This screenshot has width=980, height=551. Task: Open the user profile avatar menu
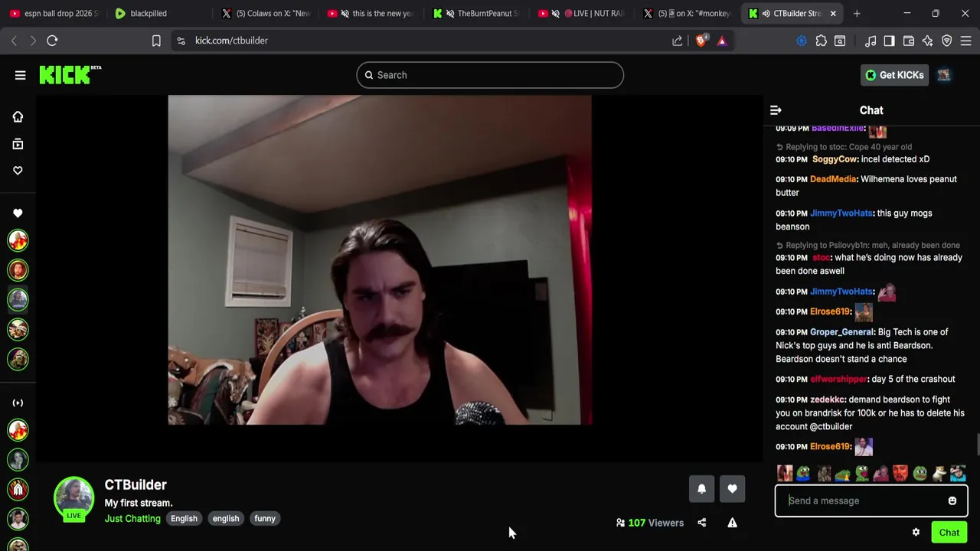click(x=944, y=75)
